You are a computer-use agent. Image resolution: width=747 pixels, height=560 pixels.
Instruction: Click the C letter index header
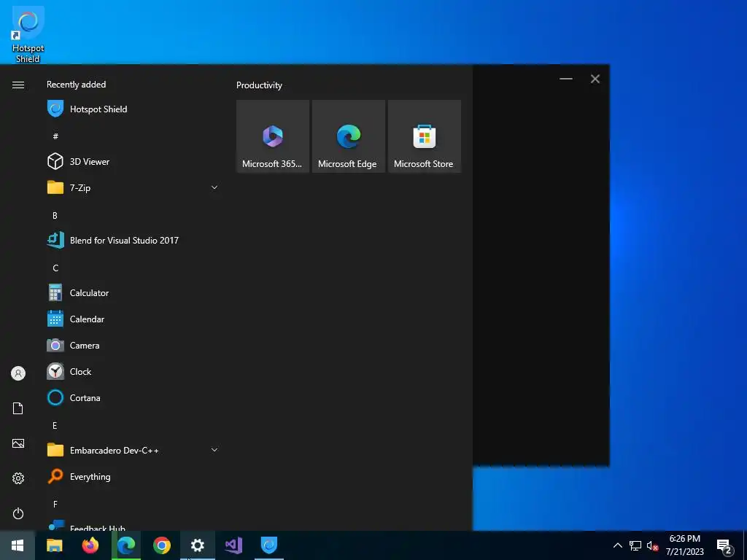coord(55,268)
